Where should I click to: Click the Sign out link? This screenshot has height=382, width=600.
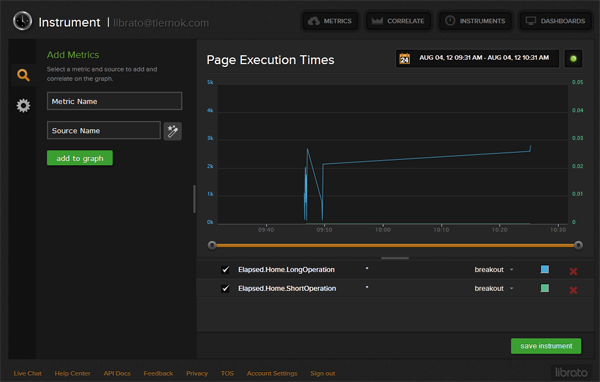click(x=323, y=373)
